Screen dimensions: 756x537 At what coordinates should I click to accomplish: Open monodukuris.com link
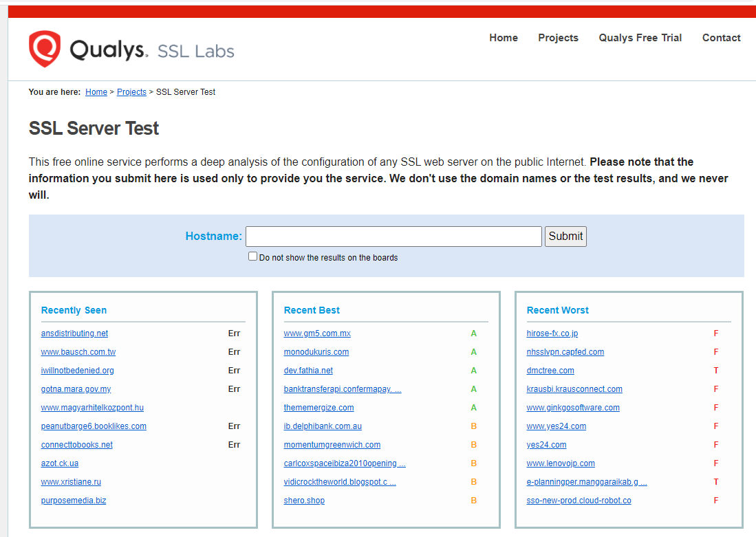[x=316, y=352]
